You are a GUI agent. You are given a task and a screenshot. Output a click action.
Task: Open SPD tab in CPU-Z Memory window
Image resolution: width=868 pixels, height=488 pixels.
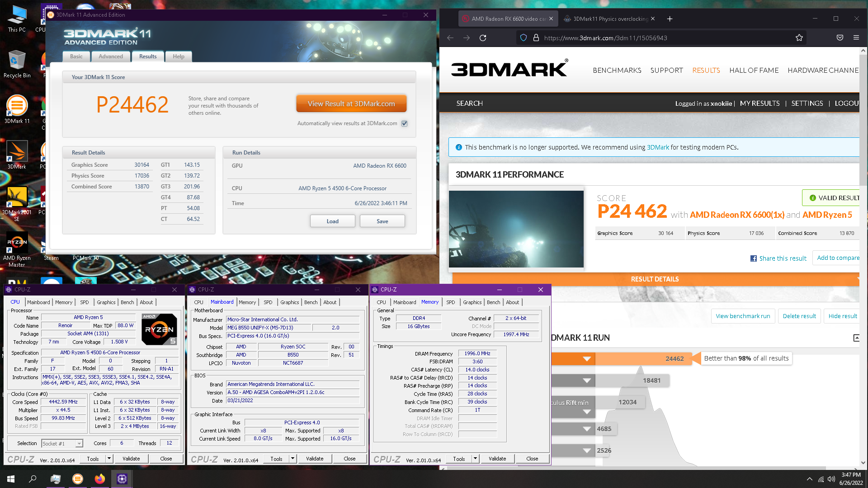click(450, 302)
